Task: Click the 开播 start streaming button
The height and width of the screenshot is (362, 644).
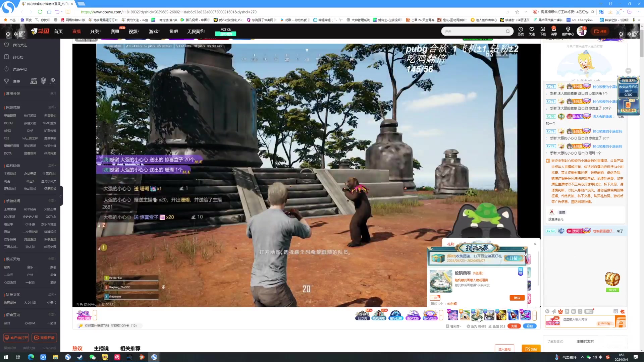Action: pyautogui.click(x=600, y=31)
